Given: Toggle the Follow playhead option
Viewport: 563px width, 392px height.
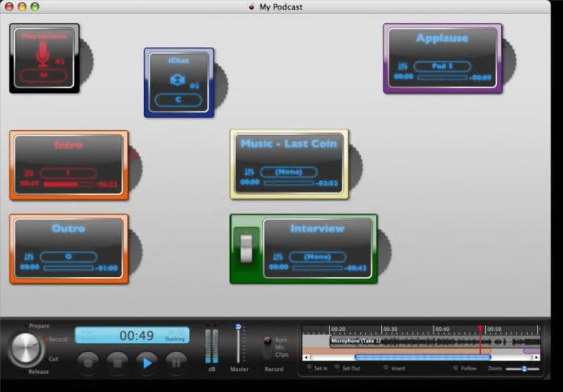Looking at the screenshot, I should pos(455,368).
